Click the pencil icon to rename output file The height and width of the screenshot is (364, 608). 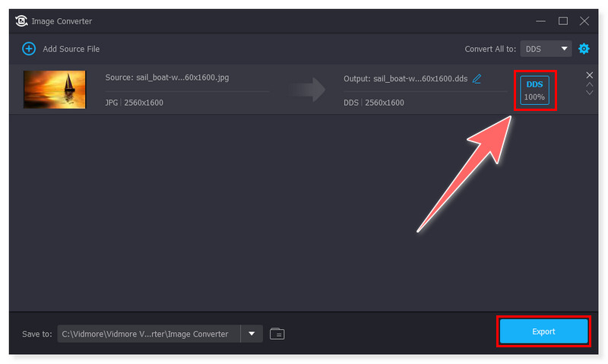coord(477,78)
